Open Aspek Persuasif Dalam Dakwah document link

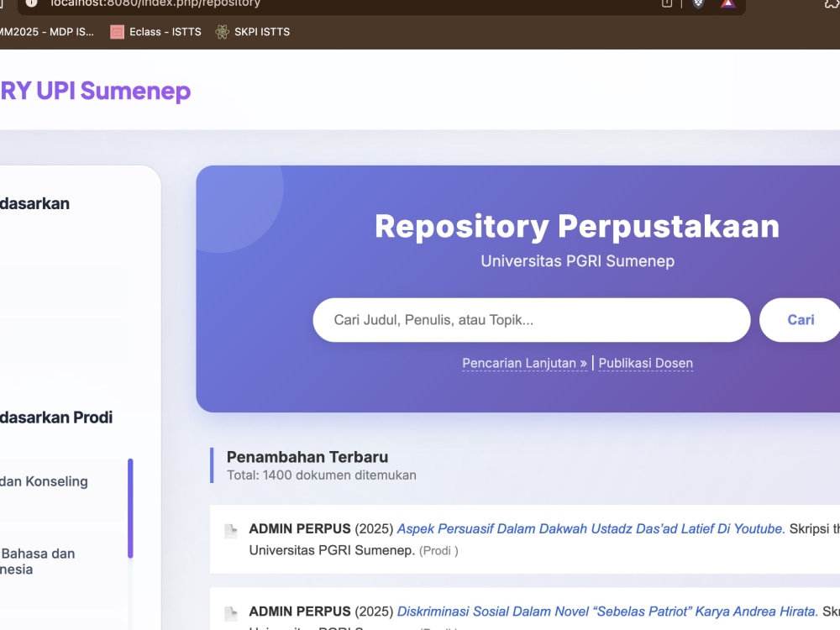click(x=591, y=528)
